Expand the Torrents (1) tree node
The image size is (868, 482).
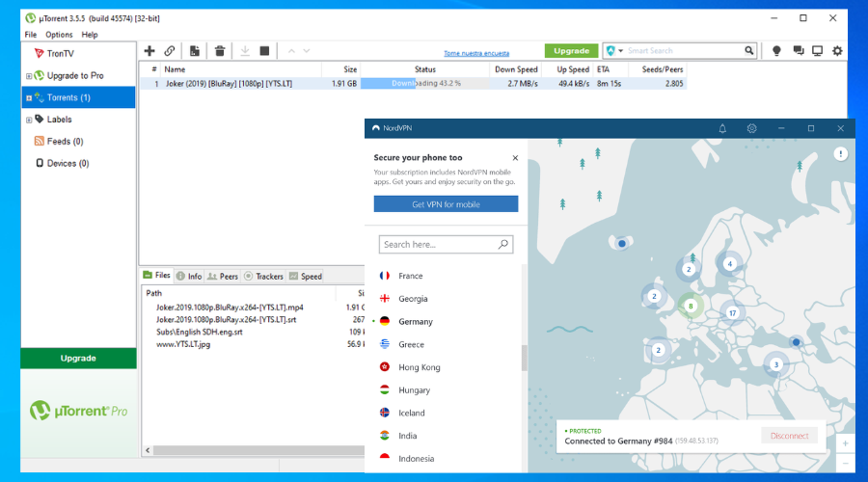(x=29, y=98)
